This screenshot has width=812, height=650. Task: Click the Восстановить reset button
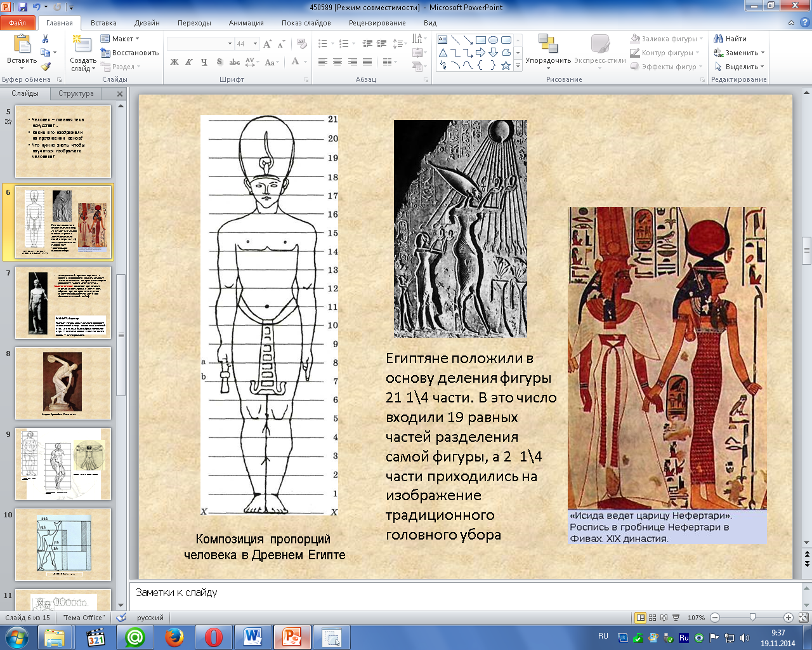(129, 53)
